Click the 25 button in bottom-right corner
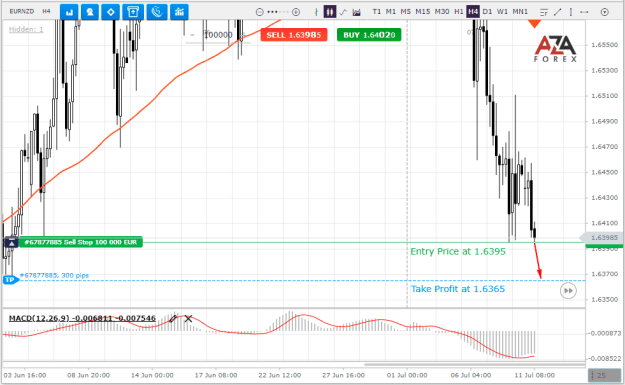This screenshot has height=385, width=625. (x=604, y=375)
